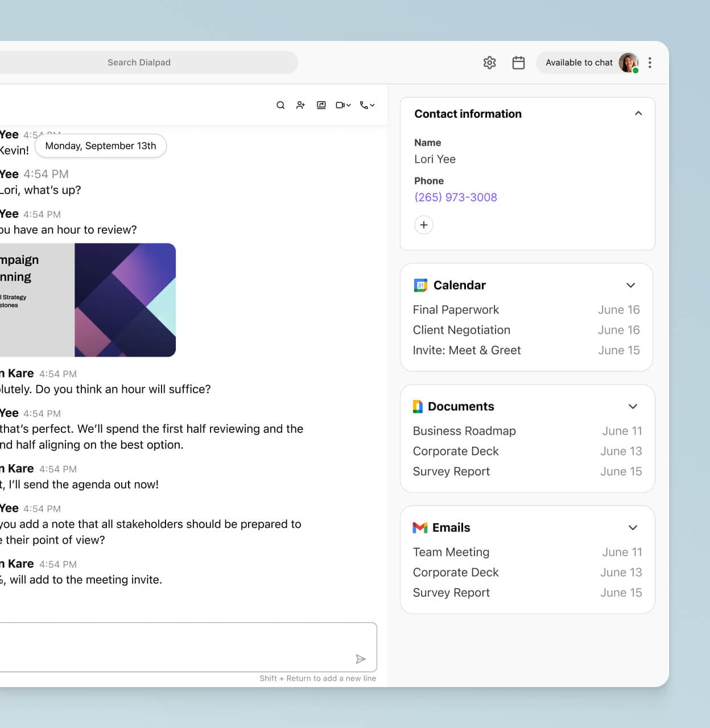
Task: Open the phone call options dropdown
Action: point(371,105)
